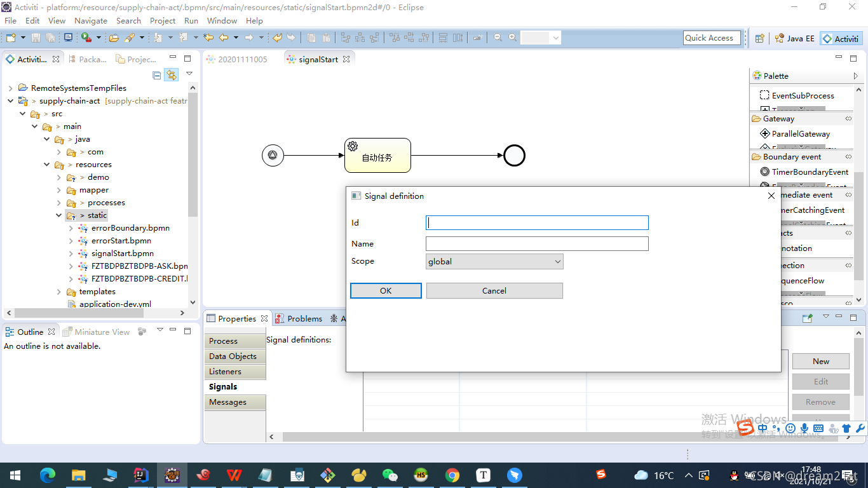This screenshot has width=868, height=488.
Task: Confirm dialog with OK button
Action: pyautogui.click(x=386, y=290)
